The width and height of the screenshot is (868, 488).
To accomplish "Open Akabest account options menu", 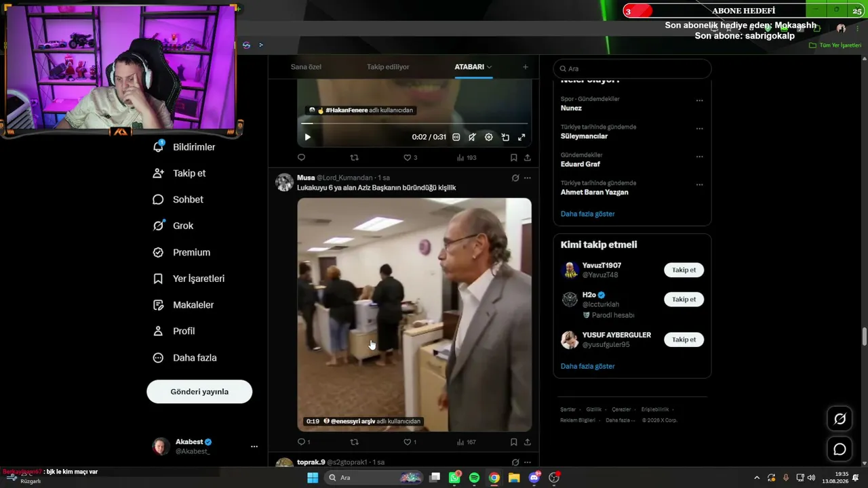I will (x=254, y=447).
